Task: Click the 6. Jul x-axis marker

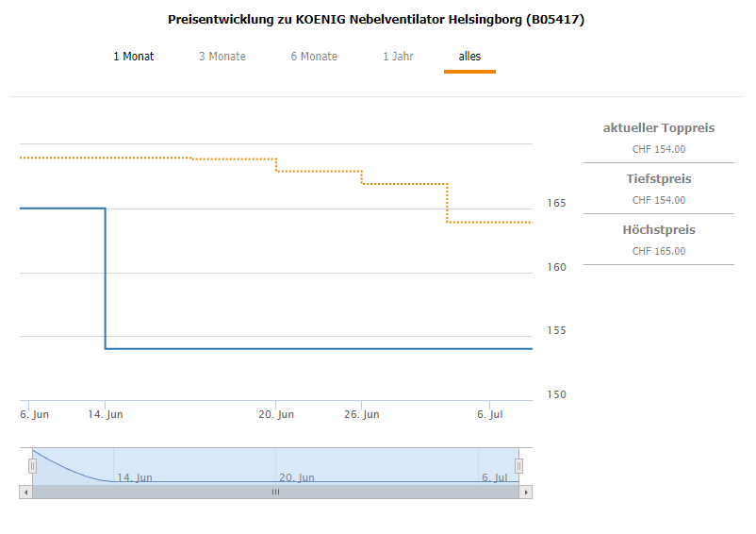Action: (490, 414)
